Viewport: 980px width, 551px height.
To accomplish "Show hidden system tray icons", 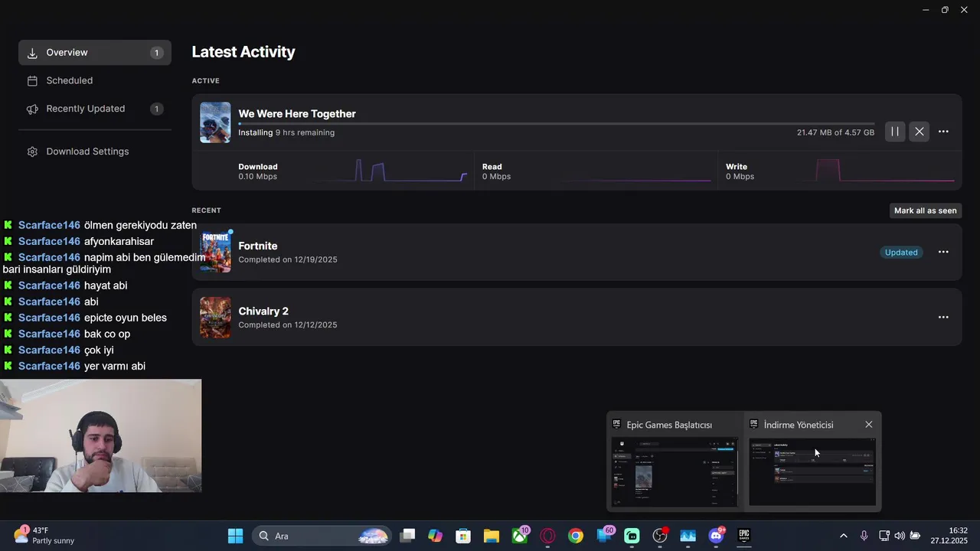I will click(x=844, y=536).
